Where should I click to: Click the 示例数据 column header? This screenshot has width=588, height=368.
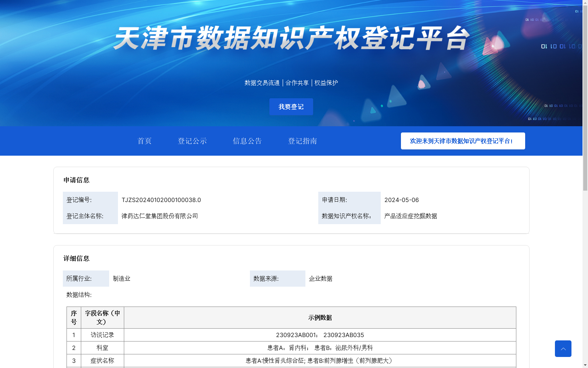click(x=320, y=318)
